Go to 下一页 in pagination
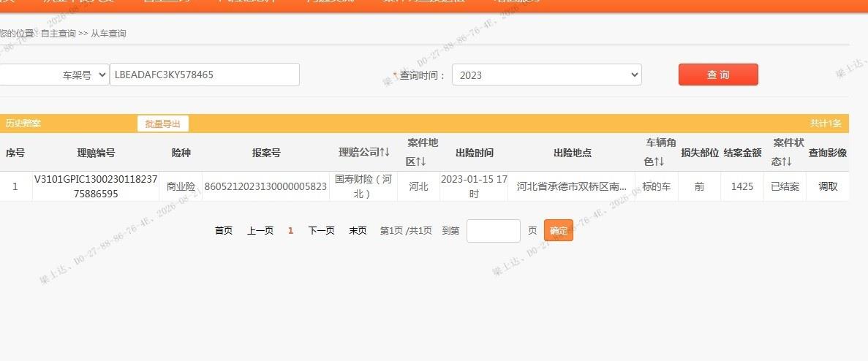 [322, 230]
